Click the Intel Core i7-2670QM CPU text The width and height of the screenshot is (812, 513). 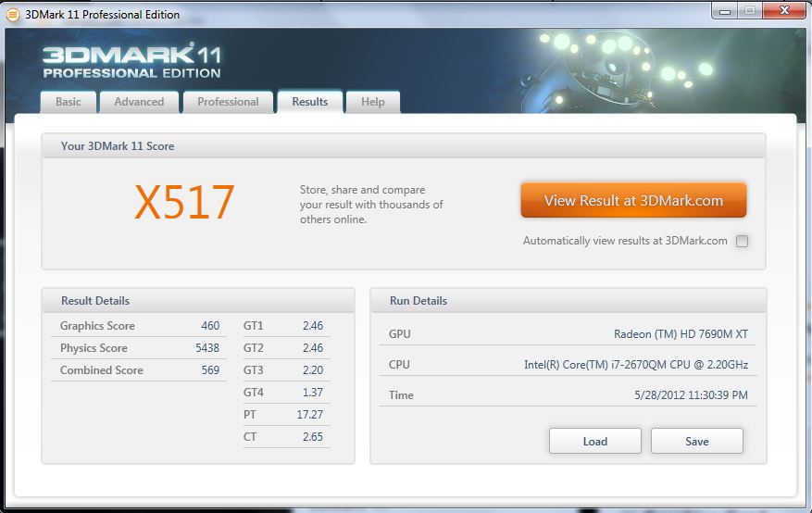coord(636,365)
